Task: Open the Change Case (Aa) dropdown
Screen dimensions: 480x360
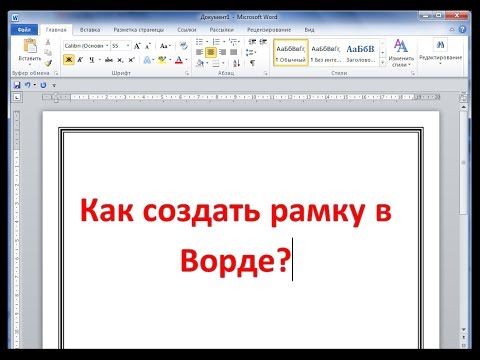Action: point(165,46)
